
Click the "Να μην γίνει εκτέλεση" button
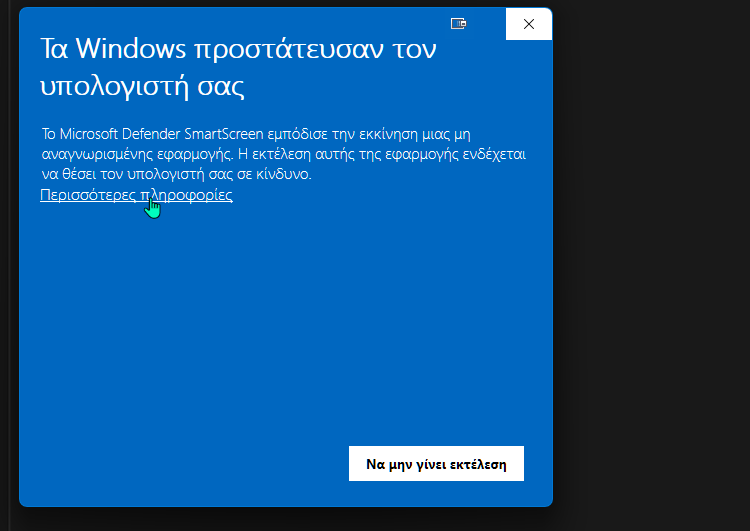[436, 464]
